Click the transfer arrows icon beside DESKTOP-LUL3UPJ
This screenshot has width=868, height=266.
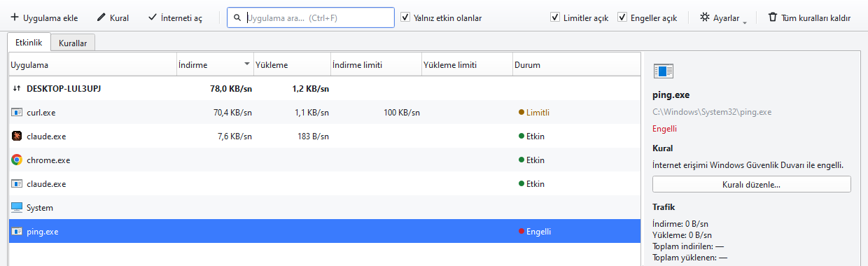coord(17,89)
